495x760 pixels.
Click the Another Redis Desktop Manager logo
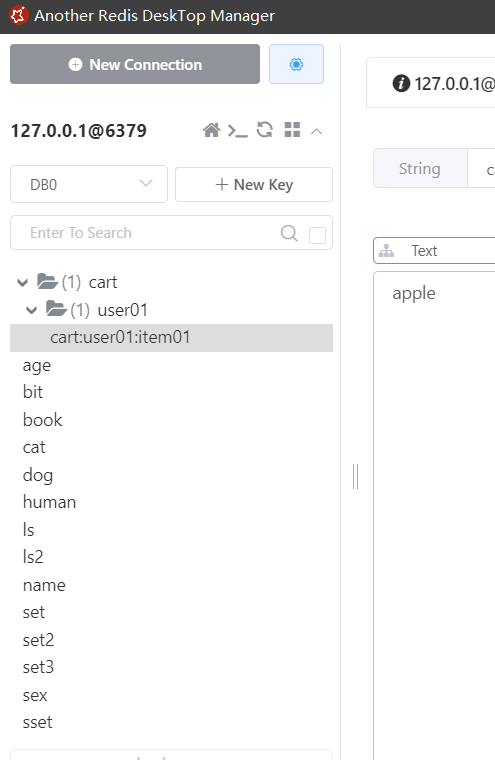pyautogui.click(x=19, y=16)
